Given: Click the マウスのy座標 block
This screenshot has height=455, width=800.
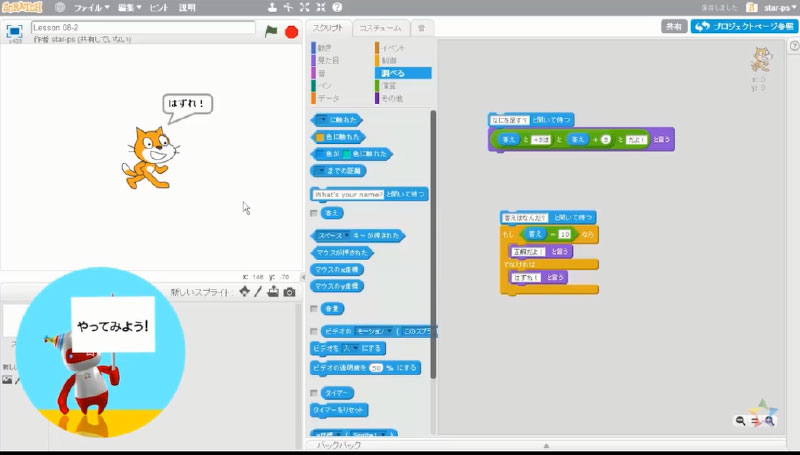Looking at the screenshot, I should [337, 286].
